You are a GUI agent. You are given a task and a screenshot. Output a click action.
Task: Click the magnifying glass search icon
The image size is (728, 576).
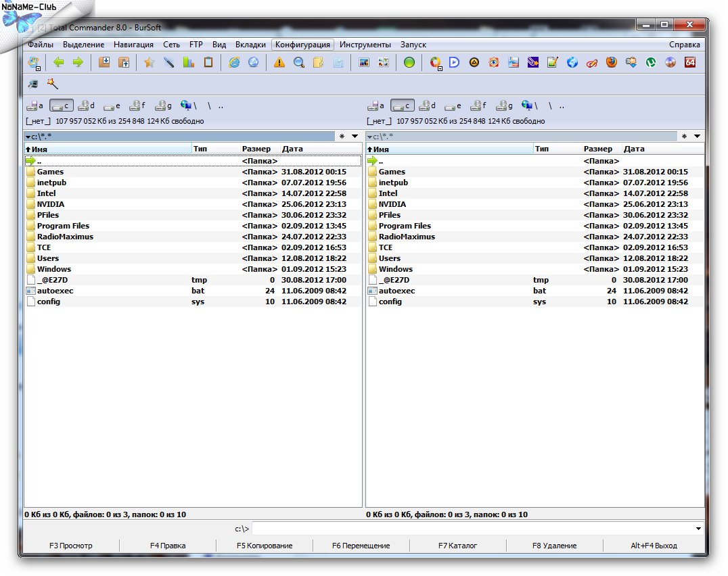pyautogui.click(x=298, y=63)
